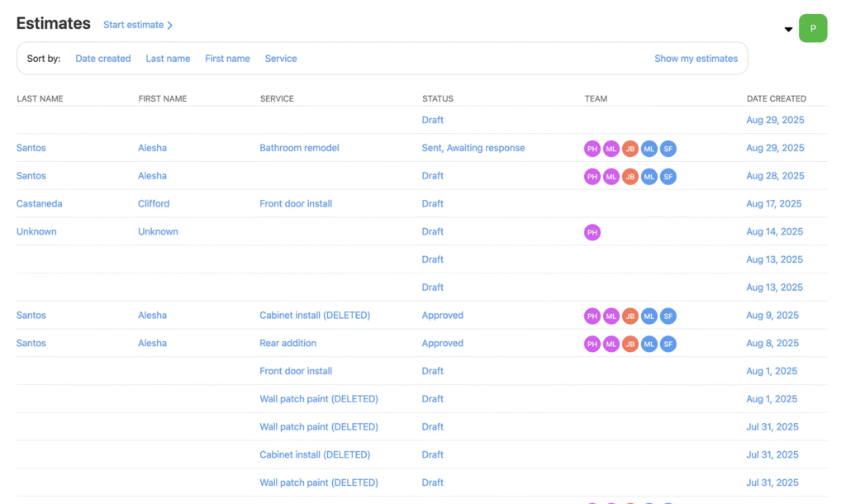Viewport: 846px width, 504px height.
Task: Toggle Show my estimates filter
Action: click(696, 59)
